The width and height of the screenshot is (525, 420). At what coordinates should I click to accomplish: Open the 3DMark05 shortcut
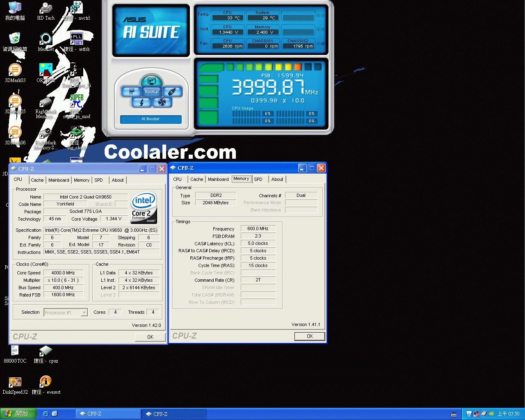15,104
